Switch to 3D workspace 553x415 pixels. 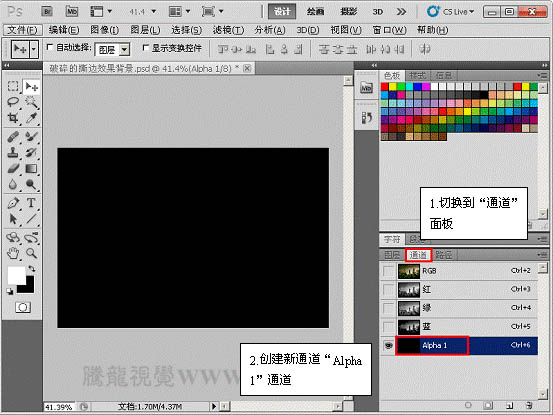[x=378, y=12]
